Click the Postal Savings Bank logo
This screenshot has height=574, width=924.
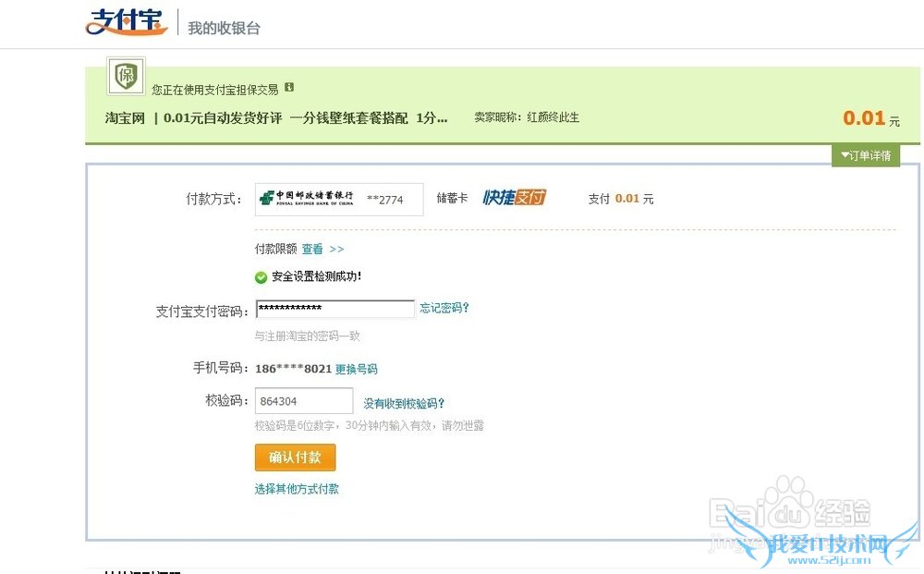coord(307,198)
